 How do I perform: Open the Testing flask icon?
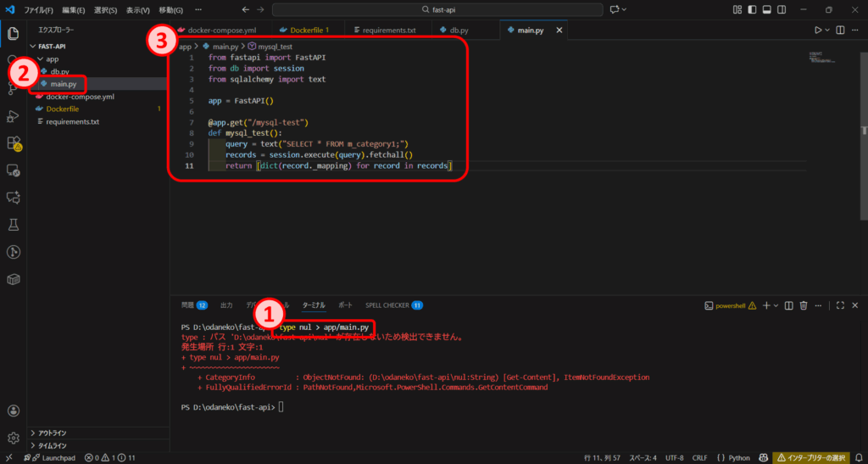click(x=14, y=224)
